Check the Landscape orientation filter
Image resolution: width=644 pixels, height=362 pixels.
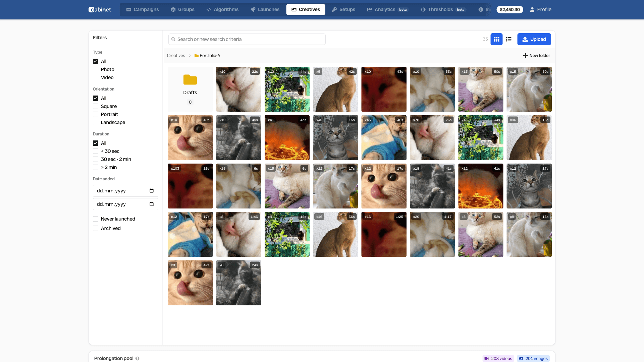pos(96,122)
